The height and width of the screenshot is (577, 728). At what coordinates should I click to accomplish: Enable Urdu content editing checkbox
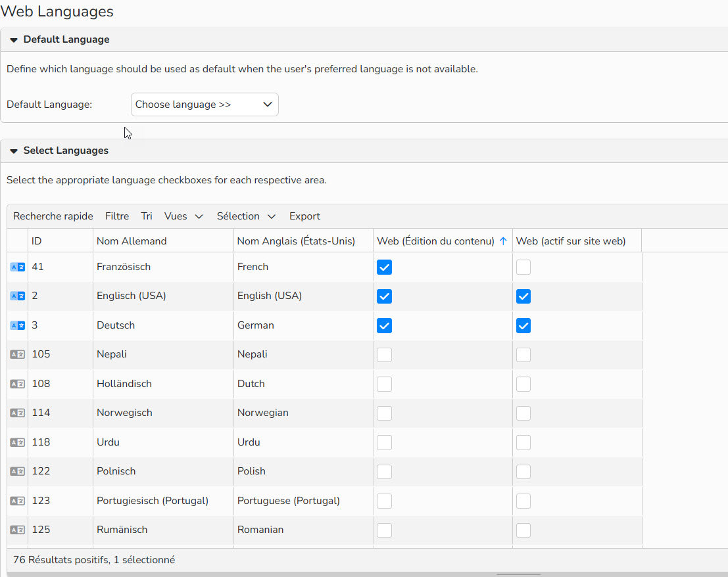tap(385, 442)
